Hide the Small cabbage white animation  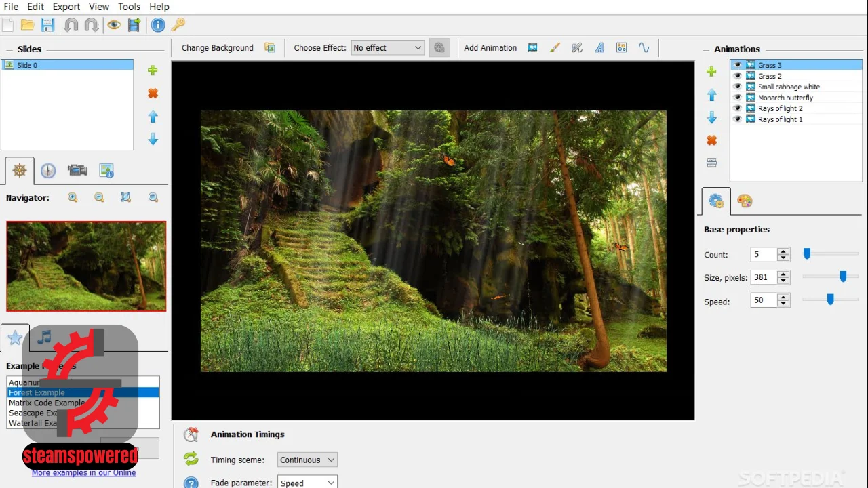(x=738, y=87)
